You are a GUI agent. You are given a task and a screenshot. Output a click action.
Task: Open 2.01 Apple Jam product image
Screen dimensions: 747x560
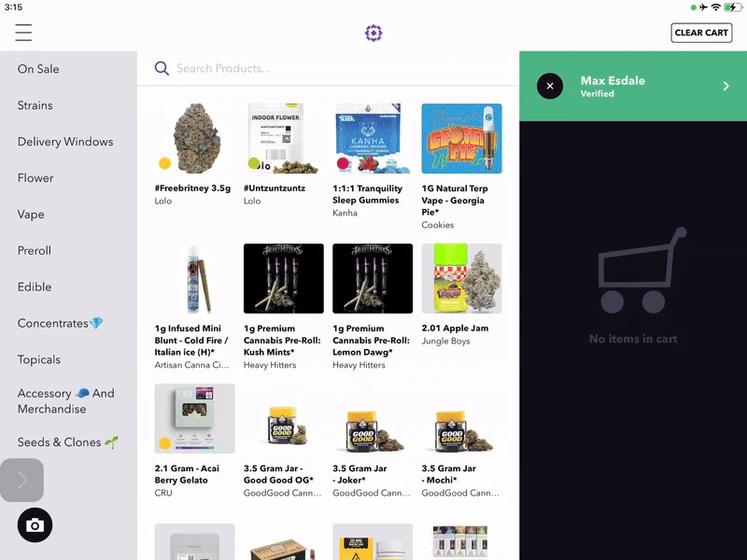click(x=461, y=278)
